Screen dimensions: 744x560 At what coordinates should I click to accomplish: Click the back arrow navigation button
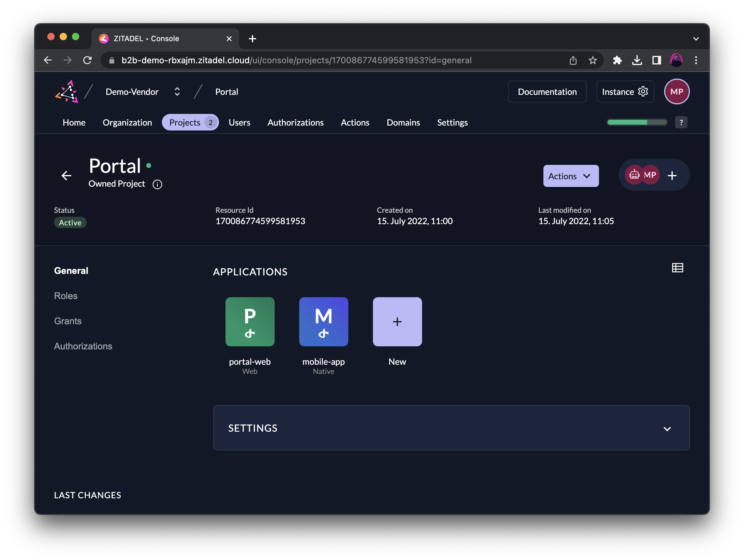(67, 175)
